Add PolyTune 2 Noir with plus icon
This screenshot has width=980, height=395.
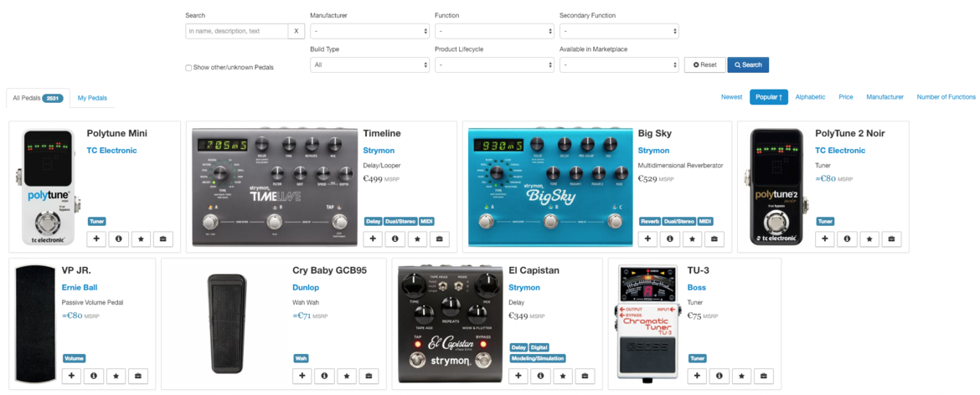point(825,239)
